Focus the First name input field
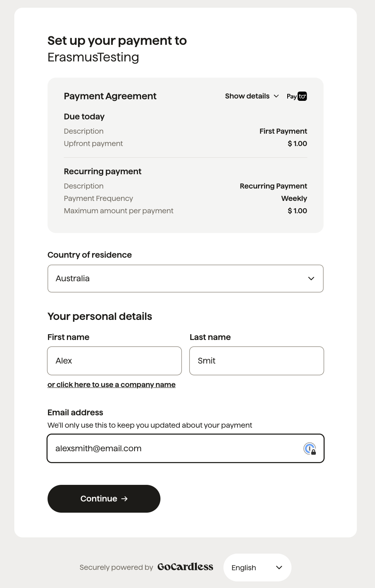Image resolution: width=375 pixels, height=588 pixels. pos(114,361)
